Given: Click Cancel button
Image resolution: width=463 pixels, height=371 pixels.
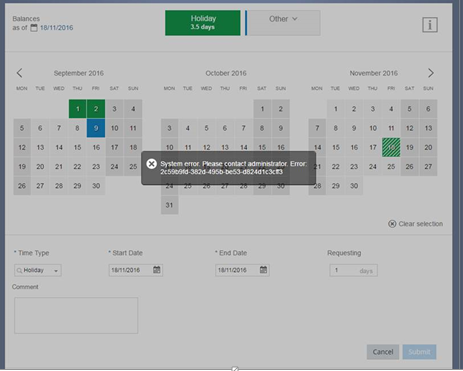Looking at the screenshot, I should pos(383,352).
